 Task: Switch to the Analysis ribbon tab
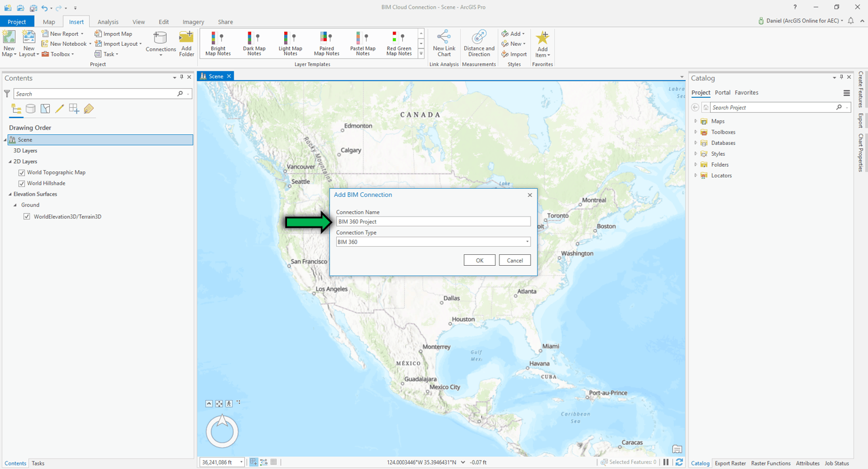tap(108, 22)
